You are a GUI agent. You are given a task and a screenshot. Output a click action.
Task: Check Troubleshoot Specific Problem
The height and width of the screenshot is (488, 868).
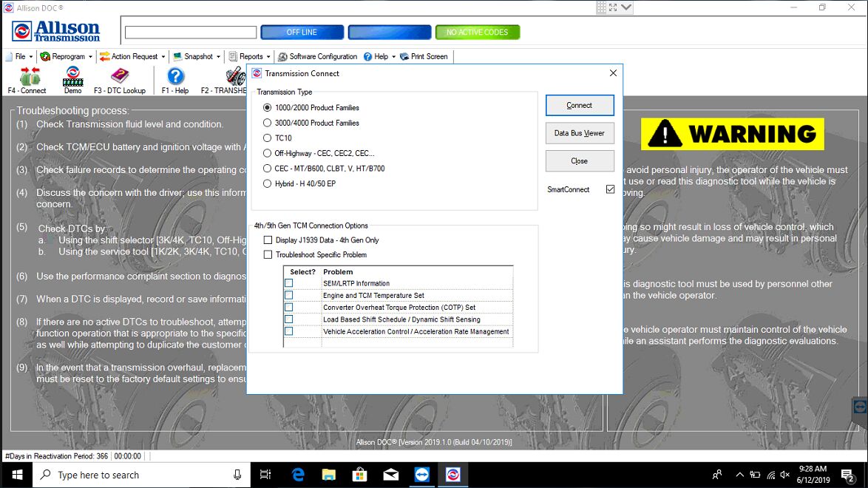click(268, 255)
